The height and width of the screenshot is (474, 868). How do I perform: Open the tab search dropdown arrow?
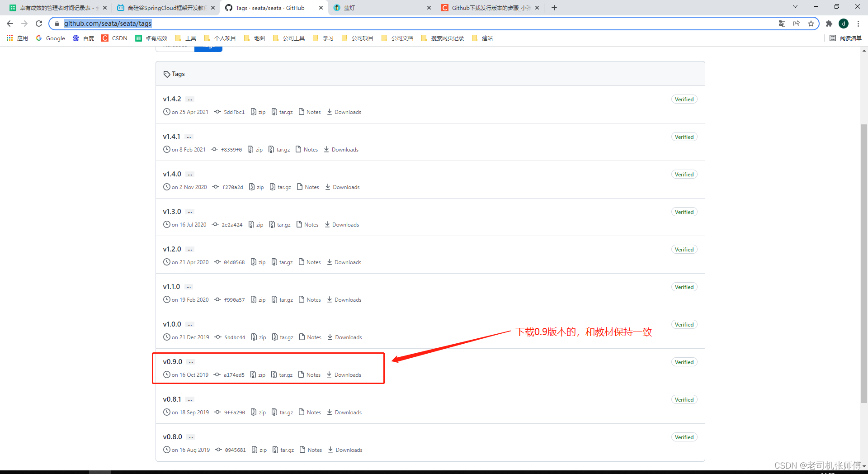(x=795, y=7)
